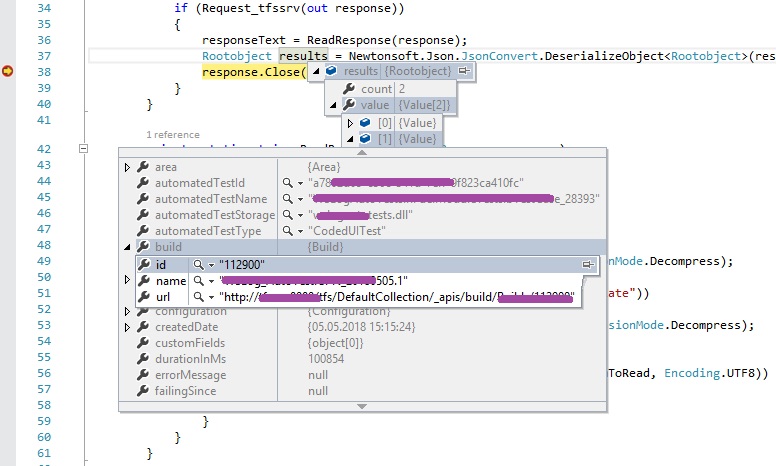Image resolution: width=776 pixels, height=466 pixels.
Task: Select durationInMs value 100854
Action: click(326, 359)
